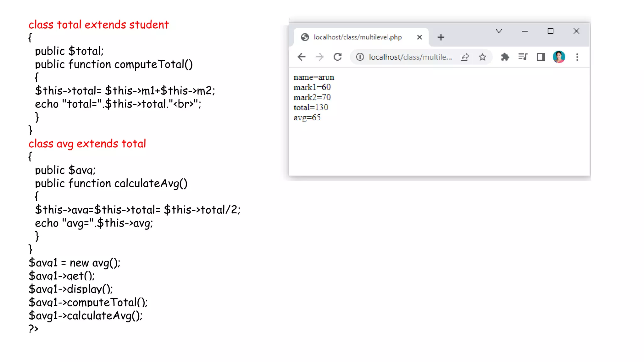Screen dimensions: 644x362
Task: Click the closing PHP tag ?>
Action: pos(33,329)
